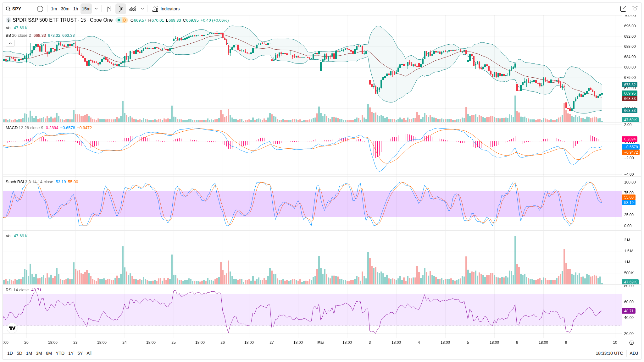Collapse the indicator legend with caret button
The image size is (644, 362).
point(10,43)
